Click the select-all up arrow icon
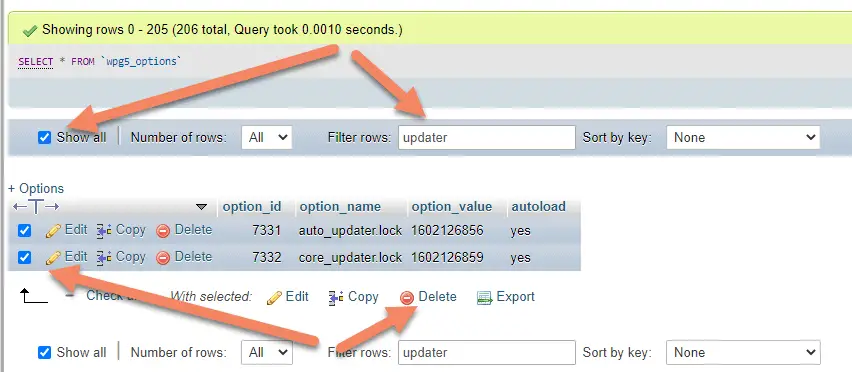 coord(33,296)
